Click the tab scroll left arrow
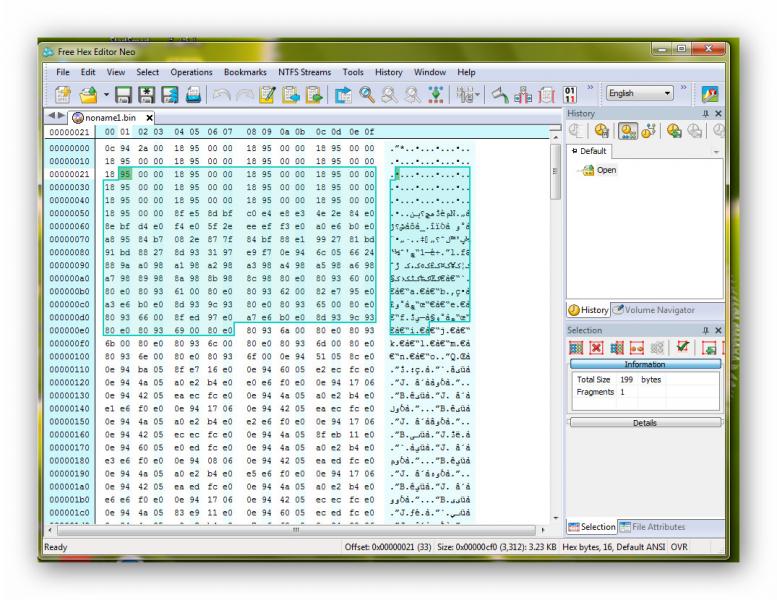Viewport: 777px width, 600px height. (51, 115)
